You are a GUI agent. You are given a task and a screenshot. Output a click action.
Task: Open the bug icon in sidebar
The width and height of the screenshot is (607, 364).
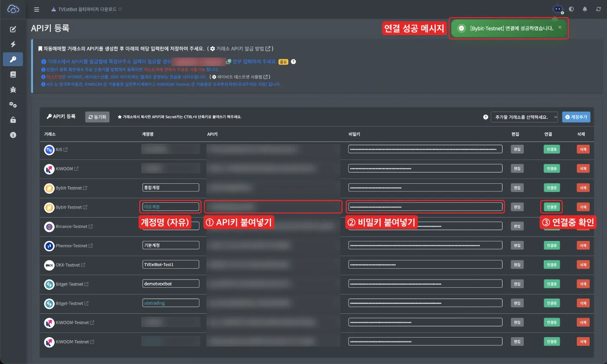click(13, 90)
